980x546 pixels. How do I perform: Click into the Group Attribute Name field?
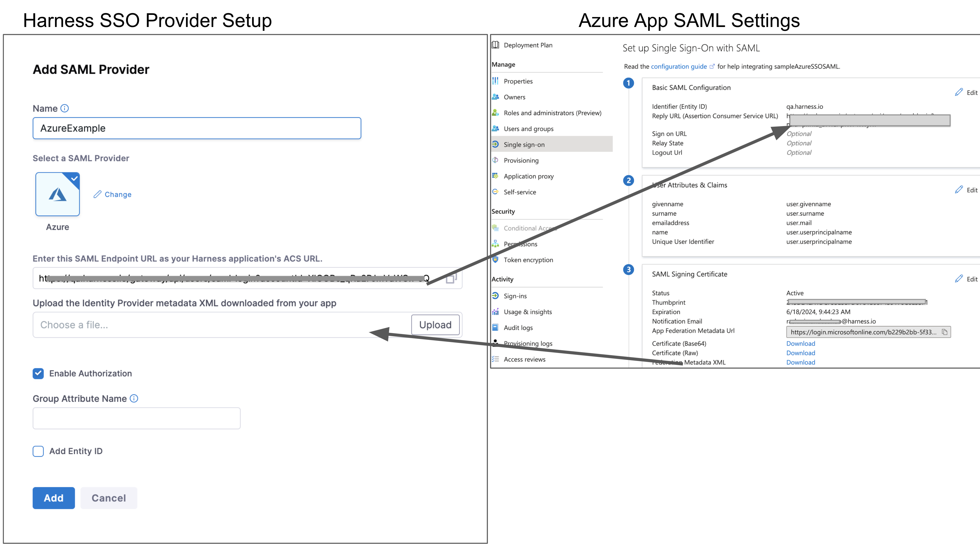(x=137, y=419)
